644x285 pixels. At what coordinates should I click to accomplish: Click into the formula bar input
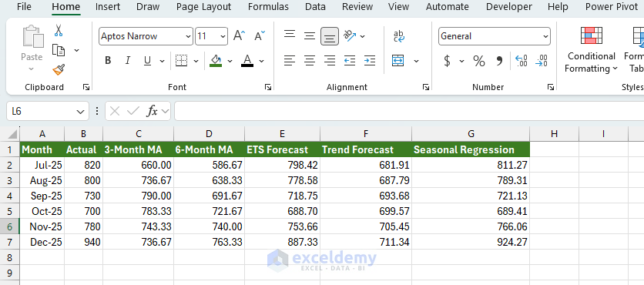tap(409, 111)
